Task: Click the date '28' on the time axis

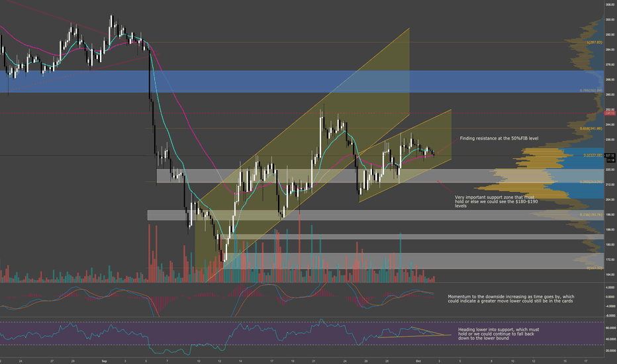Action: pos(387,361)
